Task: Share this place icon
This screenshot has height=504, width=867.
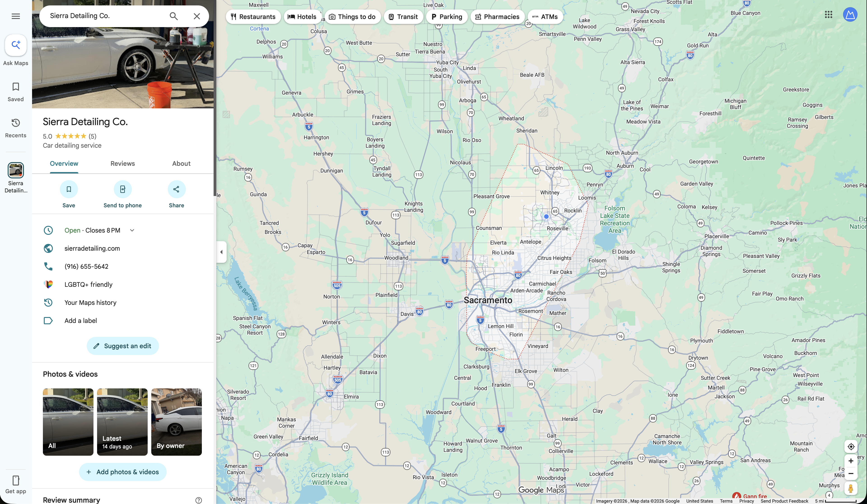Action: coord(177,189)
